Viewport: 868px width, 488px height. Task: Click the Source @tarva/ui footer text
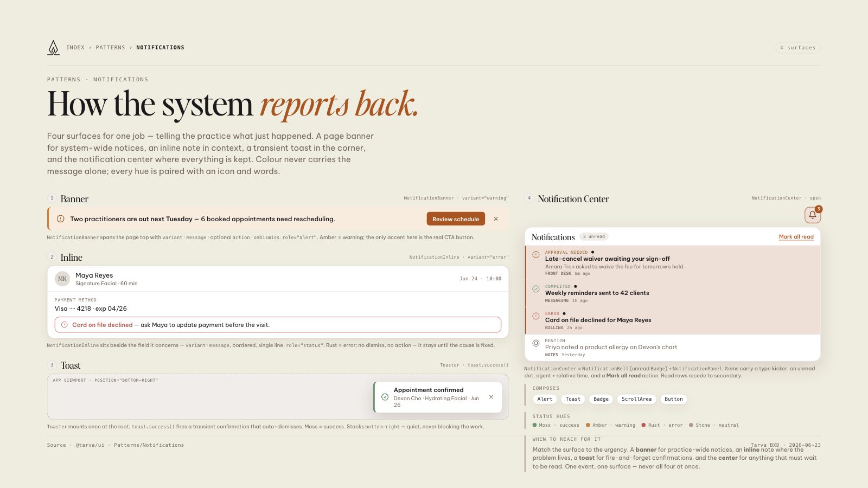[x=116, y=445]
